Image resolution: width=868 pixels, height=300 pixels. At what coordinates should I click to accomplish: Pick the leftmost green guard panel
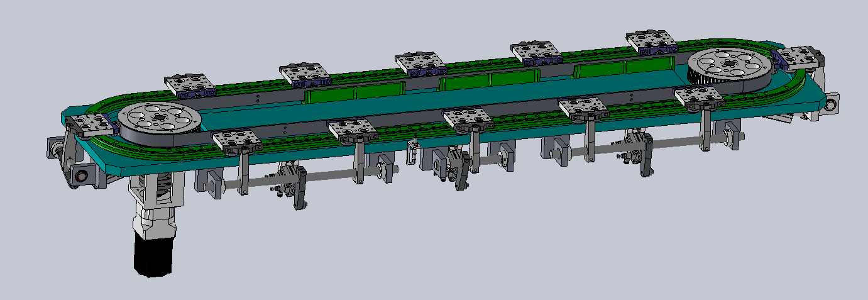pos(354,93)
